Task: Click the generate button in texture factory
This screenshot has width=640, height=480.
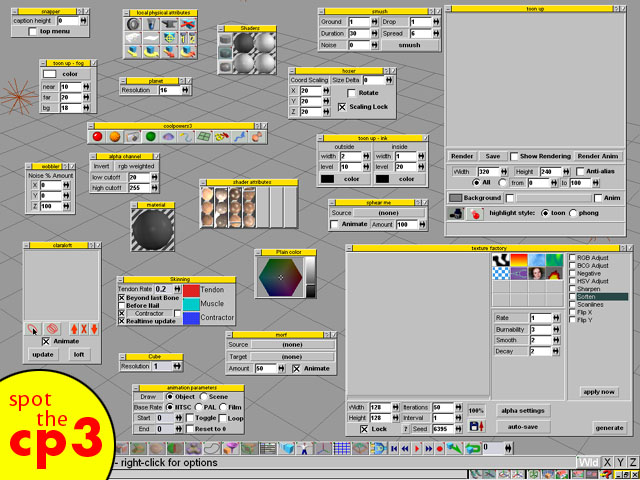Action: click(x=609, y=428)
